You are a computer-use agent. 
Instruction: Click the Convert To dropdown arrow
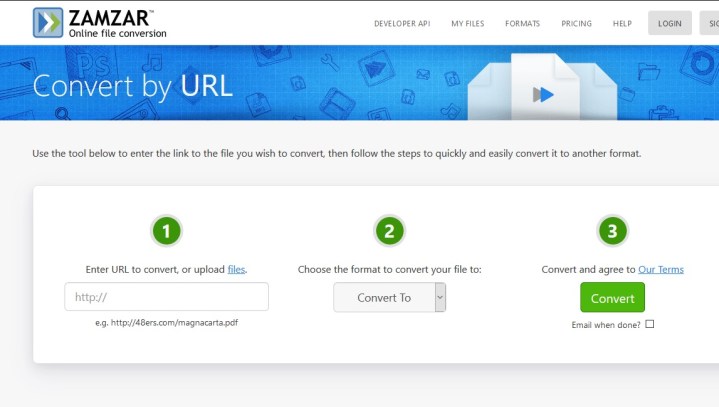440,297
